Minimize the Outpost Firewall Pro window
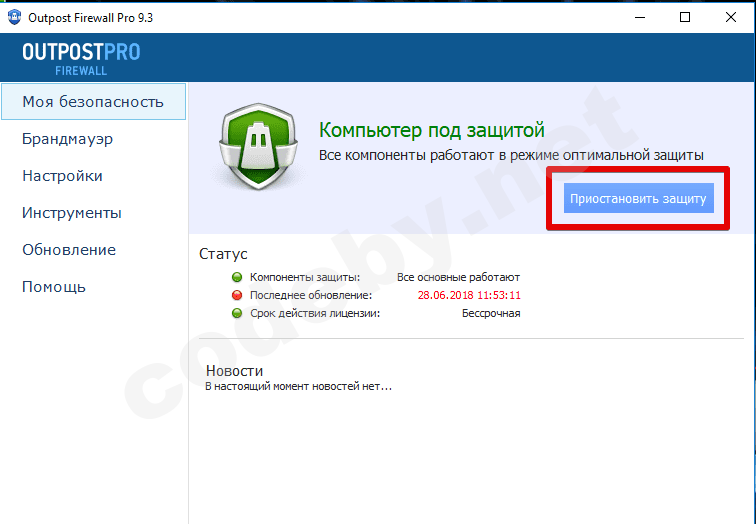The height and width of the screenshot is (524, 756). coord(640,17)
